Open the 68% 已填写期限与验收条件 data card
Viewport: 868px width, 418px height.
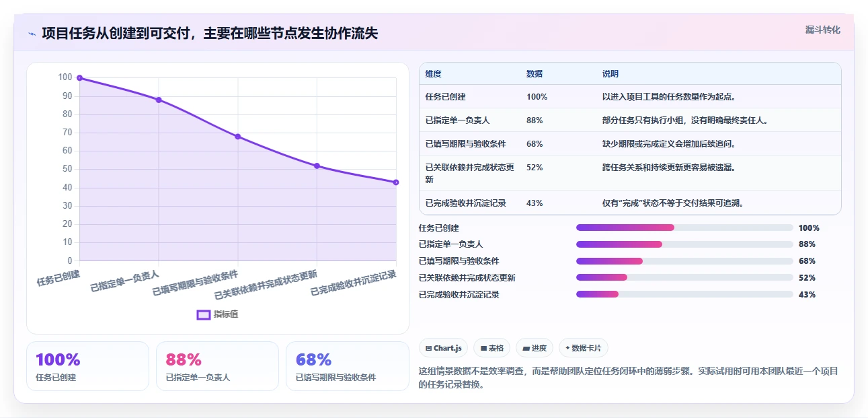click(x=347, y=366)
